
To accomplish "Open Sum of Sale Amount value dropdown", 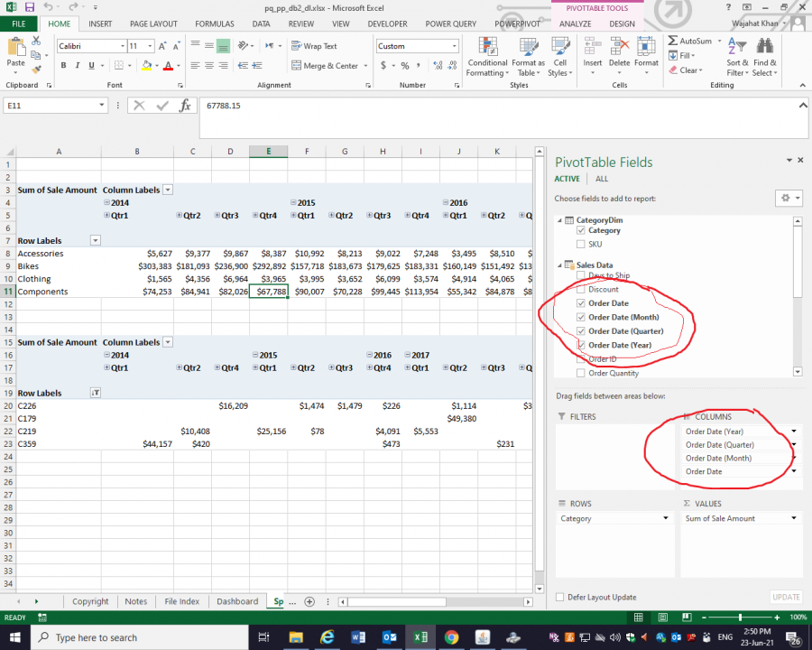I will [x=794, y=518].
